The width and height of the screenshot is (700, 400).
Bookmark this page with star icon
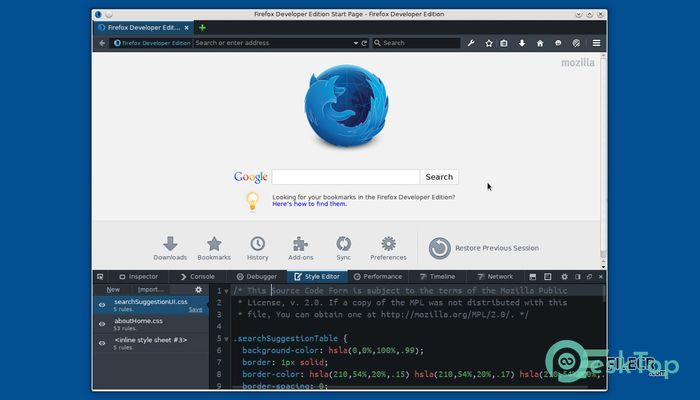click(489, 43)
